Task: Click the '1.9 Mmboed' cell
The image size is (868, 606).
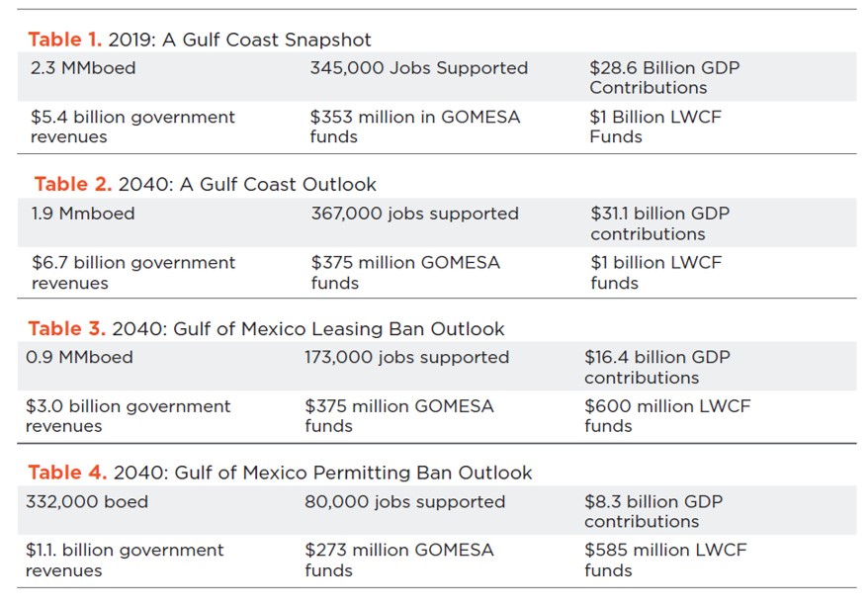Action: [83, 214]
